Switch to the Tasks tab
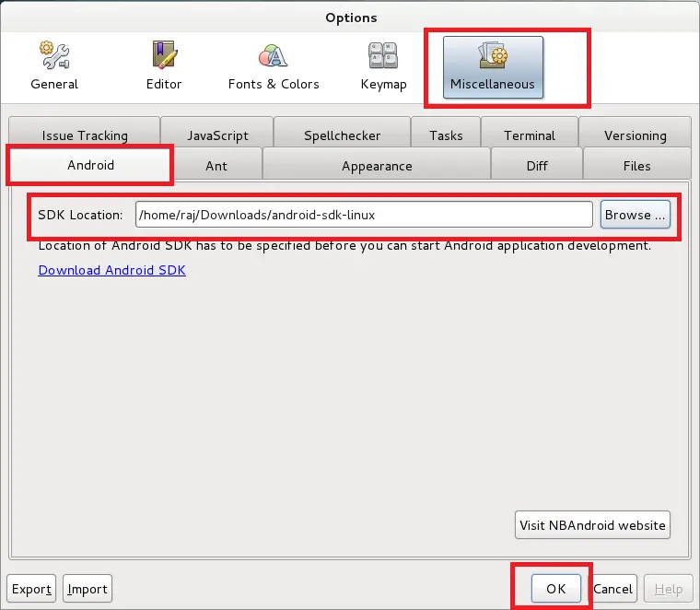This screenshot has width=700, height=610. [446, 133]
